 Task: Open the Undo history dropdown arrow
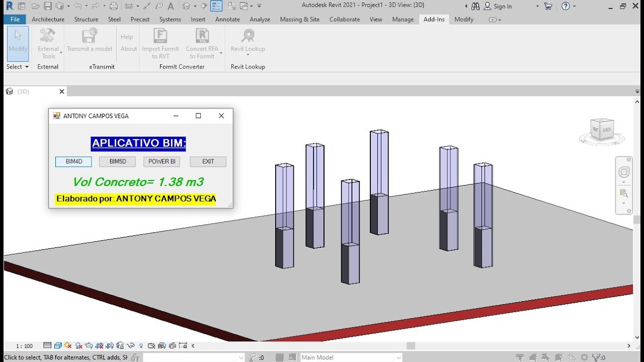point(86,6)
